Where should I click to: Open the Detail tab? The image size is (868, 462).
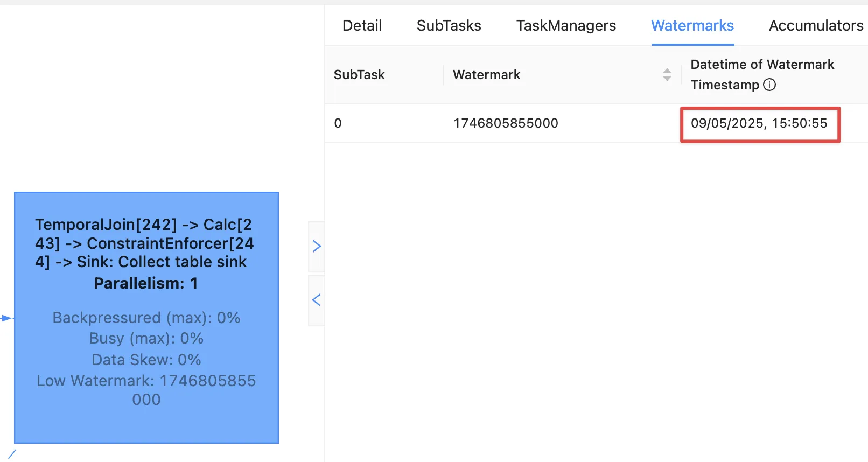tap(362, 25)
